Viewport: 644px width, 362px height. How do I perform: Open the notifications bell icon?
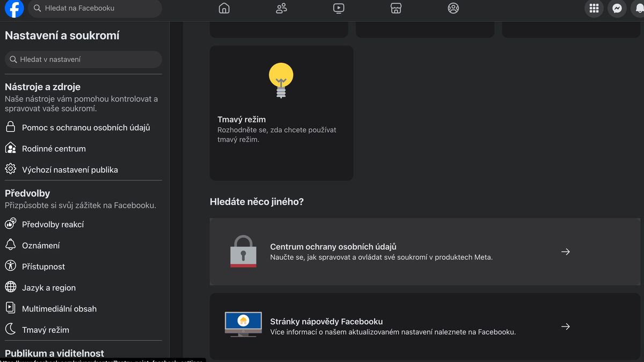pos(639,9)
